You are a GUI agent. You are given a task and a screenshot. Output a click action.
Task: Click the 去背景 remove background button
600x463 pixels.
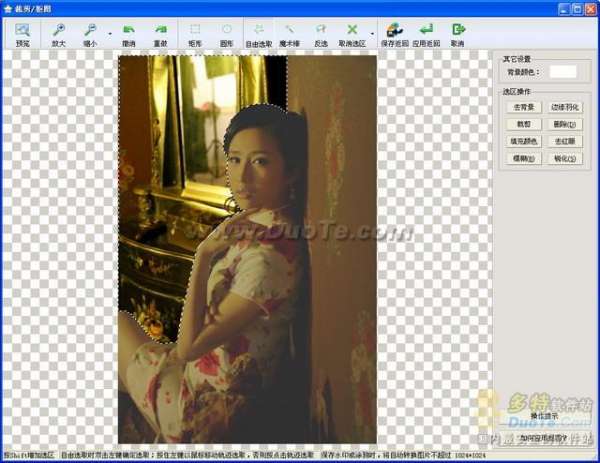522,107
